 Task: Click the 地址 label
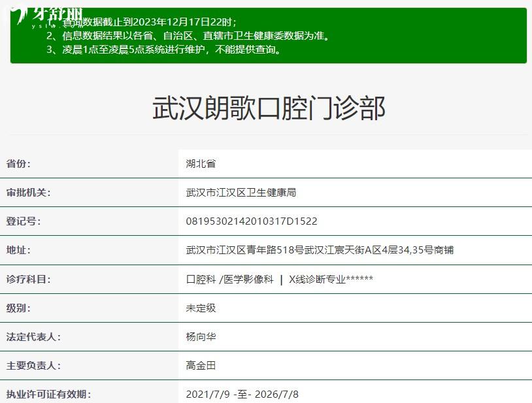tap(18, 250)
